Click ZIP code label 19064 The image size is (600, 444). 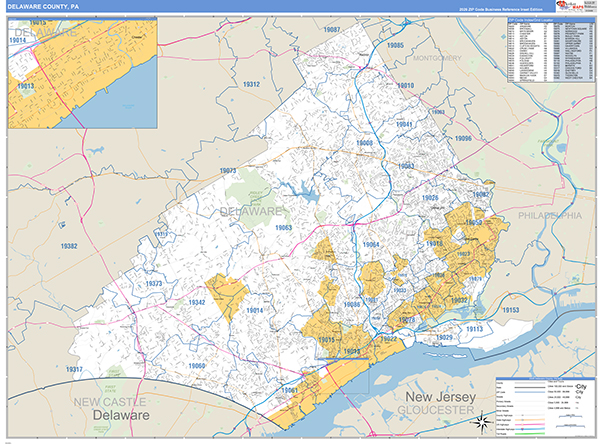[x=371, y=245]
